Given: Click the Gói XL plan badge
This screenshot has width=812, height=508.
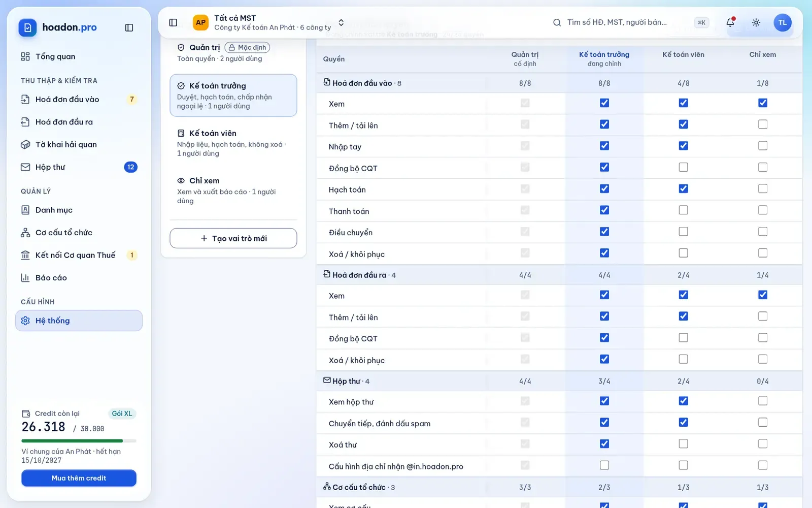Looking at the screenshot, I should point(122,414).
